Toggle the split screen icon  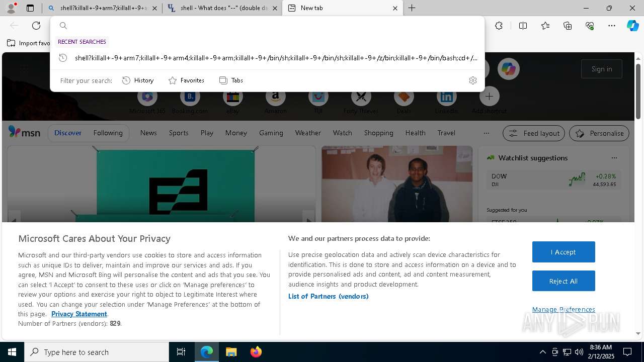523,26
